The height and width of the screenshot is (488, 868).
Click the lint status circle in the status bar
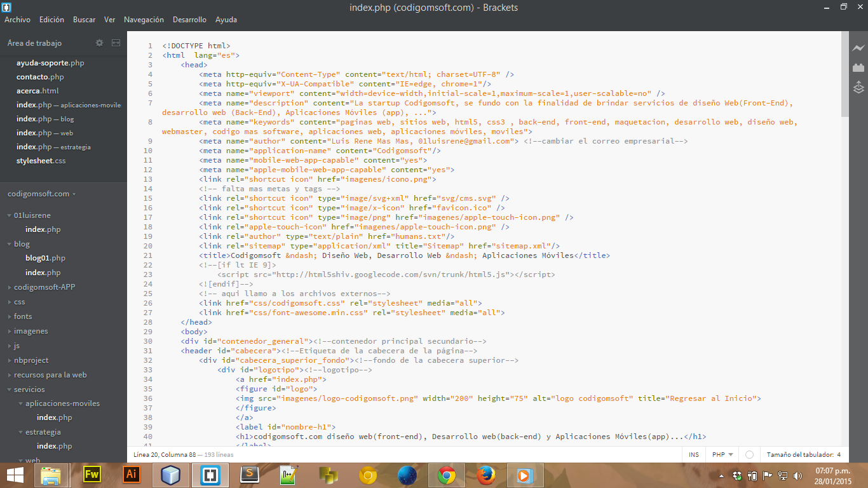[748, 454]
